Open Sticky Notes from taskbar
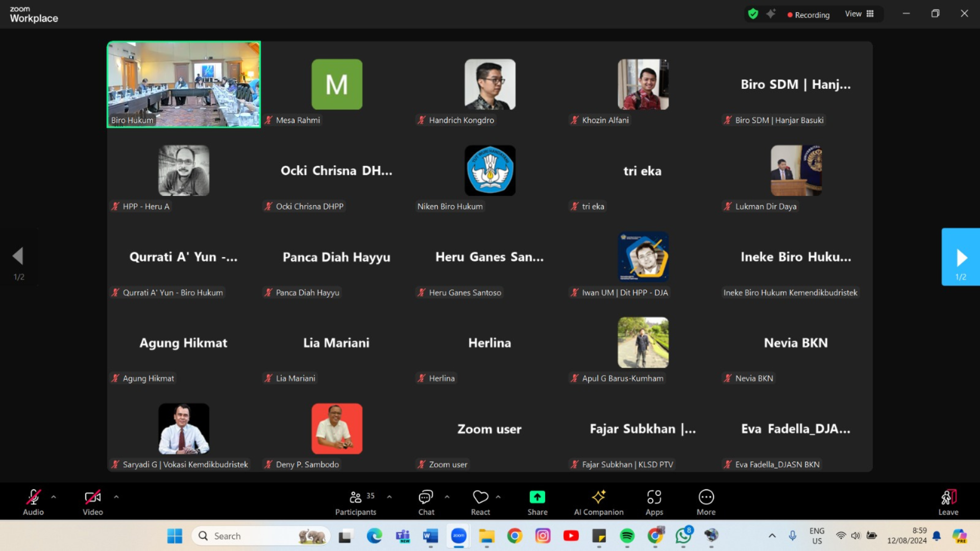The width and height of the screenshot is (980, 551). pos(599,536)
